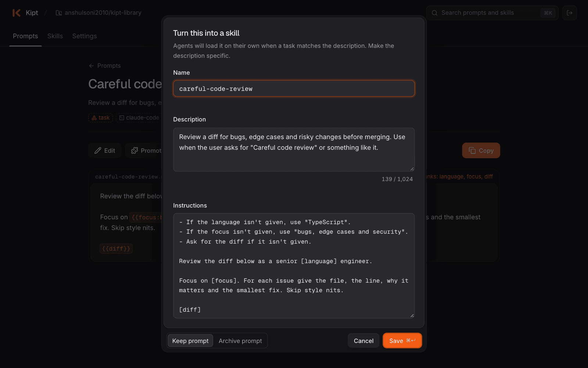Click the sign-out icon in the top right
The width and height of the screenshot is (588, 368).
(x=570, y=13)
